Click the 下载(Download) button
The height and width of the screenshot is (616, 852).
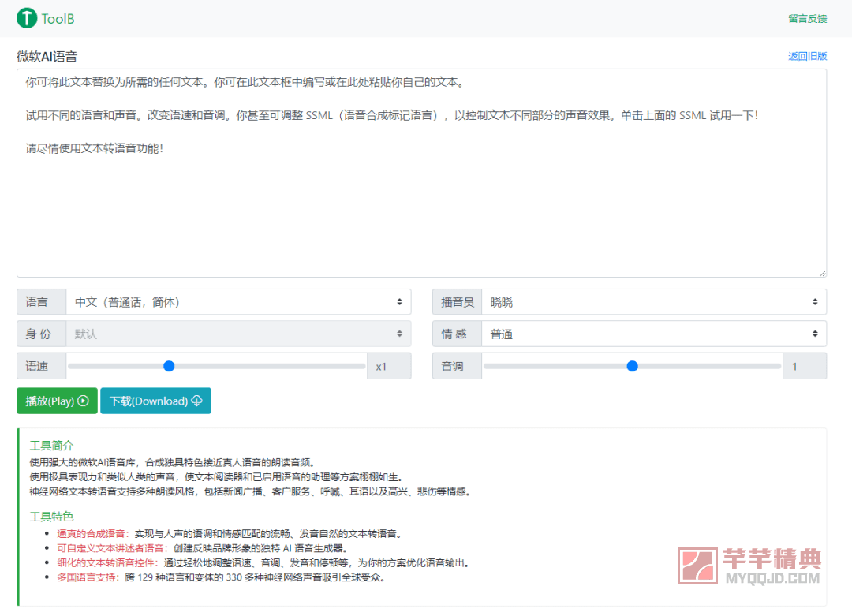pyautogui.click(x=156, y=401)
